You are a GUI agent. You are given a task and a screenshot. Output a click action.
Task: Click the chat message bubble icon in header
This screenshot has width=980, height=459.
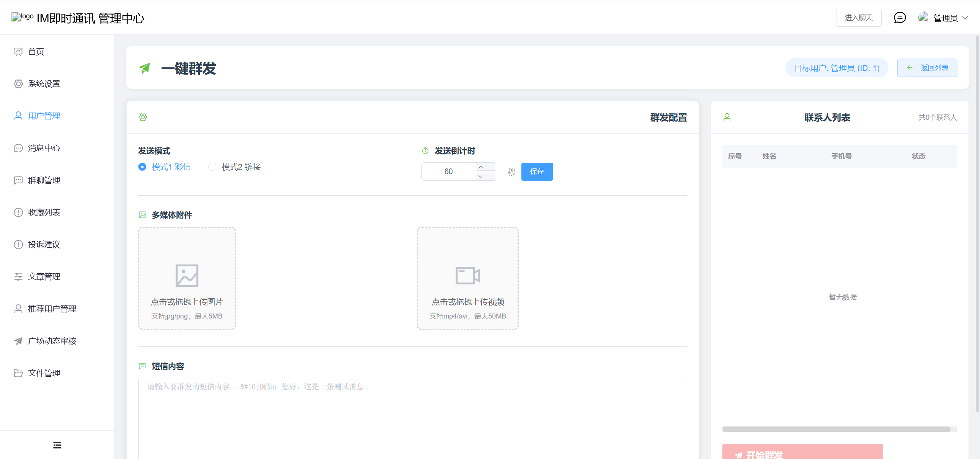900,18
